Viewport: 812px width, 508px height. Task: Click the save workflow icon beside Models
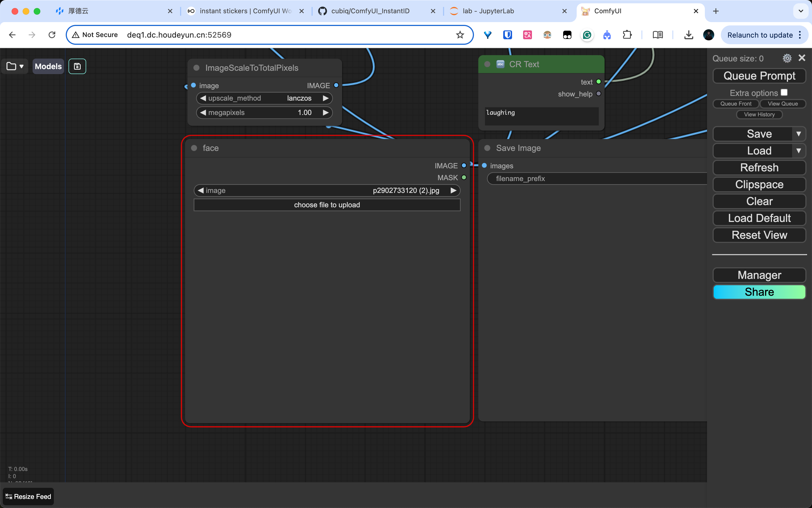click(x=77, y=66)
